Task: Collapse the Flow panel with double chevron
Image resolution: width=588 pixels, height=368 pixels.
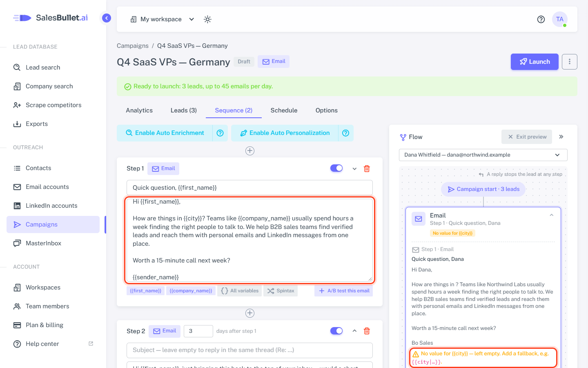Action: point(561,137)
